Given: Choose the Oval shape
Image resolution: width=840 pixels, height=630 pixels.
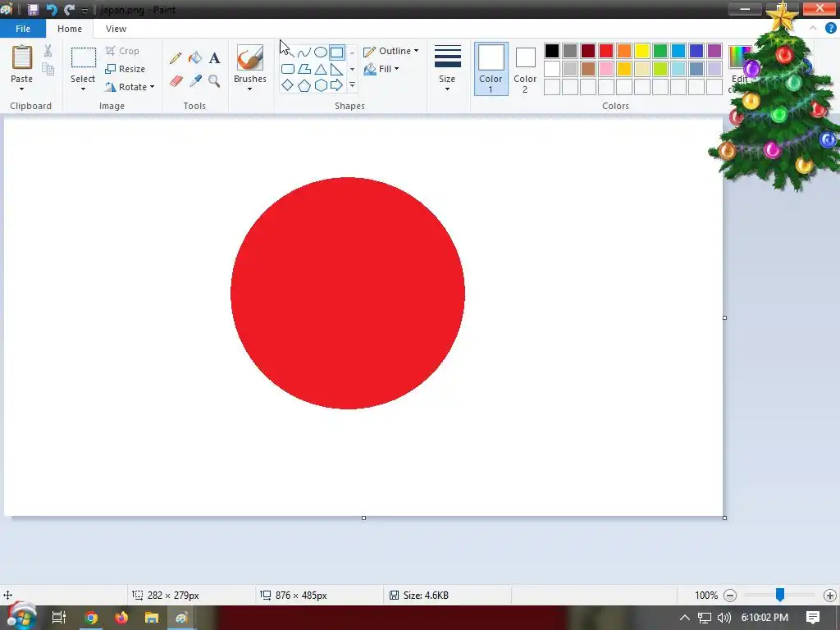Looking at the screenshot, I should tap(321, 52).
